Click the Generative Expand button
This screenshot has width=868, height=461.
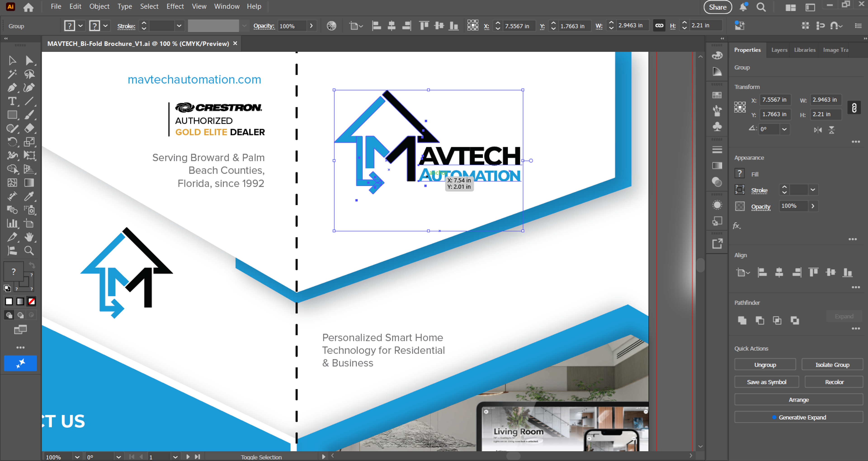point(799,418)
